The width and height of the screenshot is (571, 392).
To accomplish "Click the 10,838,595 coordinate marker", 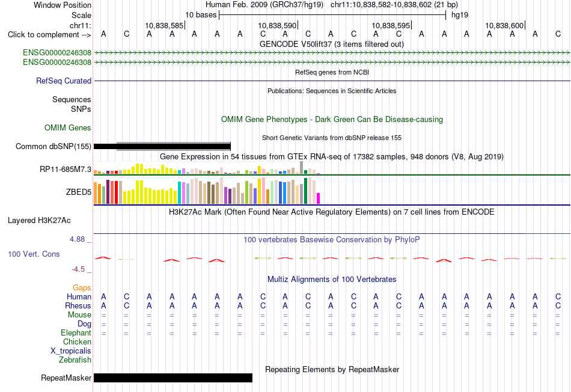I will 391,25.
